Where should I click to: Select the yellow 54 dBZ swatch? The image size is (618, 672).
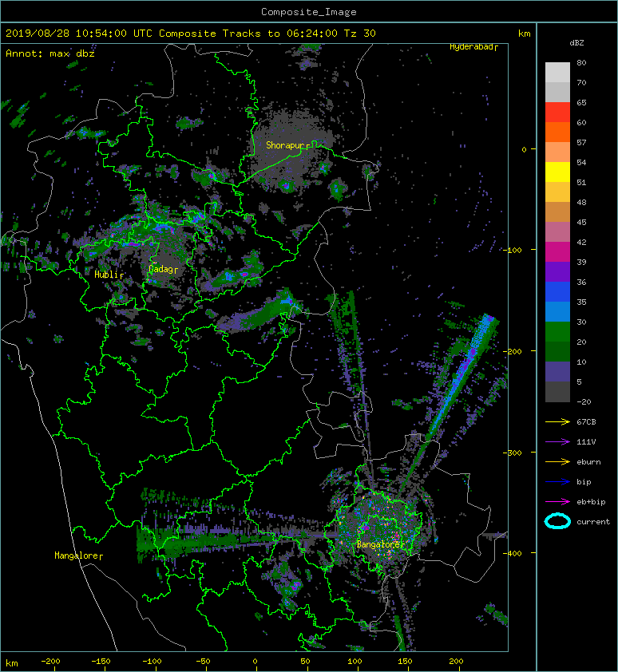[x=557, y=172]
